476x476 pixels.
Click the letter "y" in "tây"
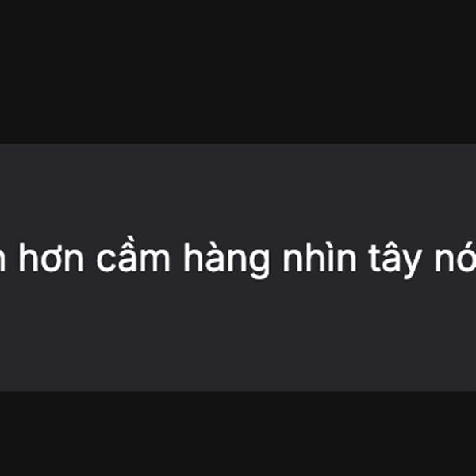click(412, 265)
